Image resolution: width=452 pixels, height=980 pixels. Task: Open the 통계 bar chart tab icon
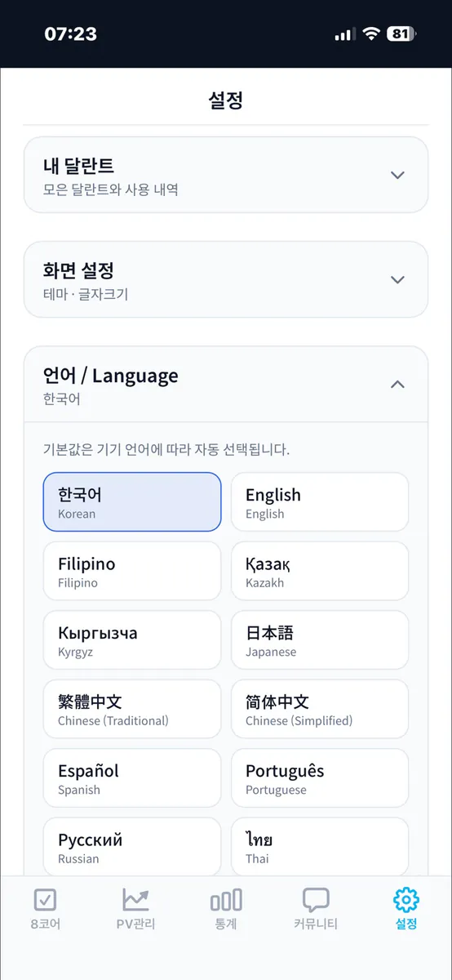click(x=226, y=900)
